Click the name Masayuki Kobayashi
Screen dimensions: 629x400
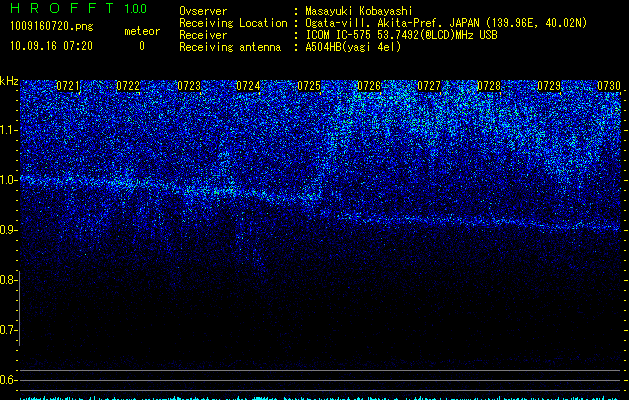pyautogui.click(x=359, y=11)
